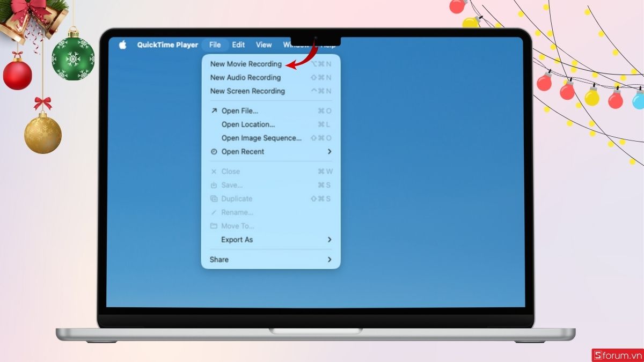Screen dimensions: 644x362
Task: Open the Help menu
Action: click(x=328, y=45)
